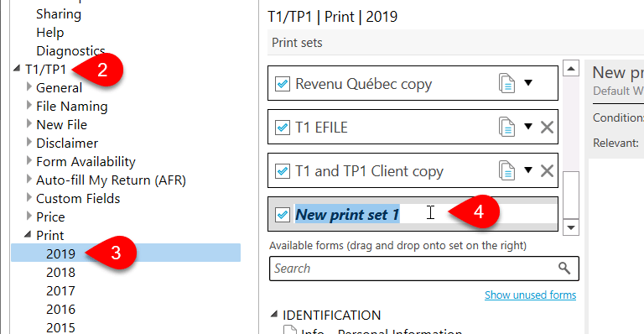Uncheck the Revenu Québec copy checkbox
Viewport: 644px width, 334px height.
[282, 84]
